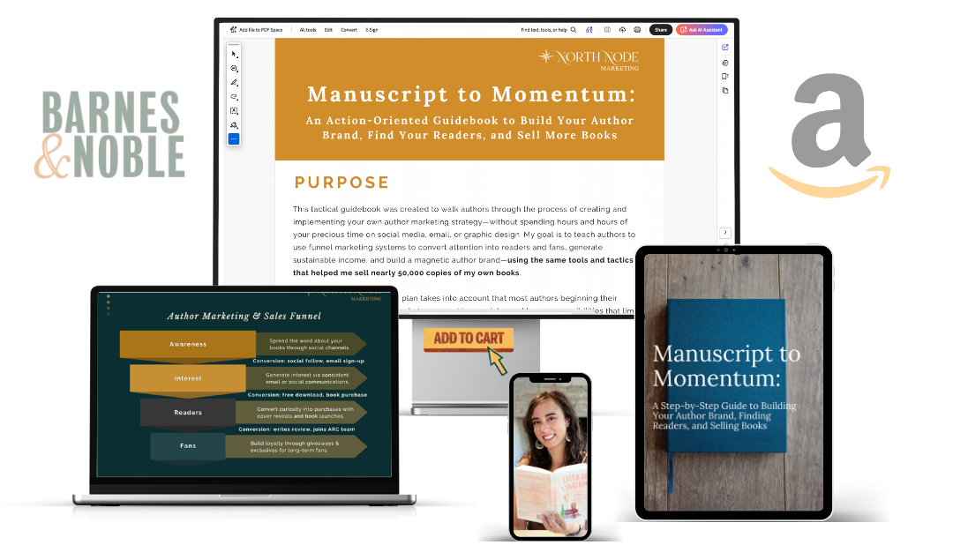The width and height of the screenshot is (953, 560).
Task: Click the Manuscript to Momentum: title in the PDF
Action: (471, 94)
